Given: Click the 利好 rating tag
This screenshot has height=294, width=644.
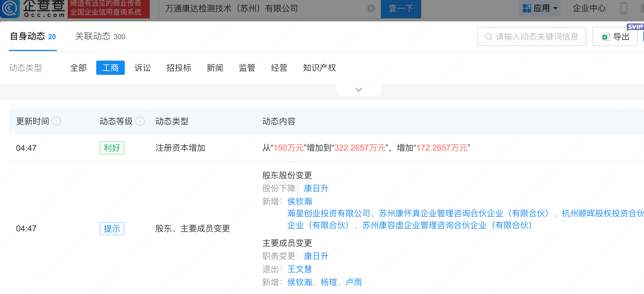Looking at the screenshot, I should point(112,148).
